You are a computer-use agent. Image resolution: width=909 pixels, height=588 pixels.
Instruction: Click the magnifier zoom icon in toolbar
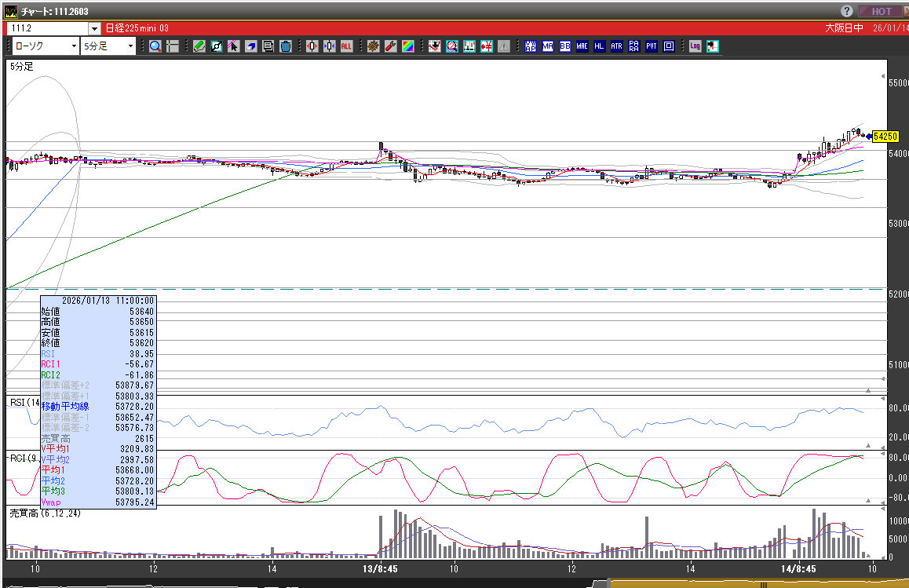[x=155, y=46]
